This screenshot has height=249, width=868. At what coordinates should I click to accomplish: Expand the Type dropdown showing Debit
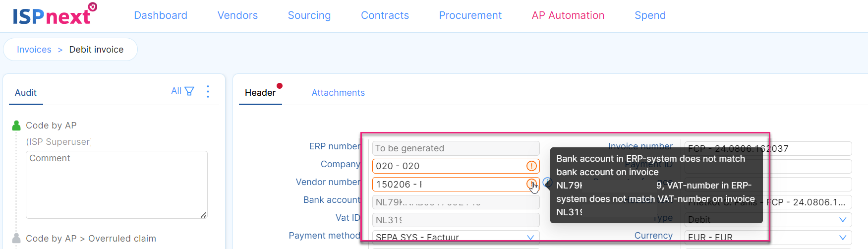pos(843,220)
